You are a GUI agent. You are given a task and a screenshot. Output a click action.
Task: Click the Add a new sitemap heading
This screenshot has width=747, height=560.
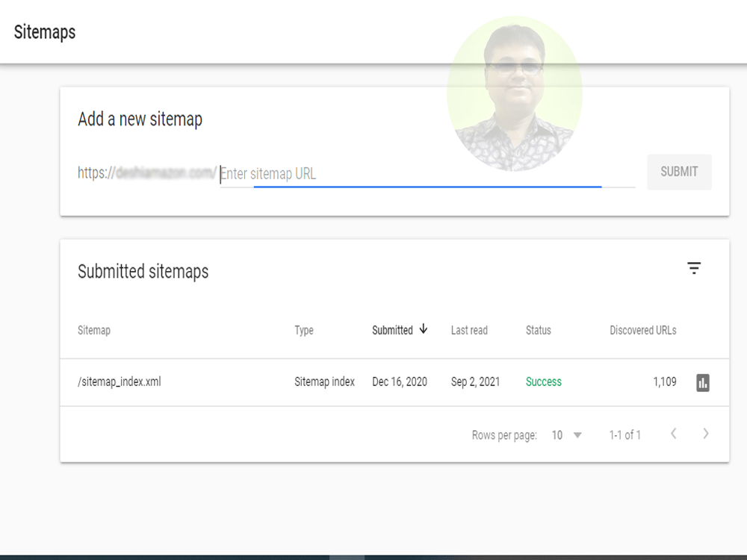(x=140, y=119)
